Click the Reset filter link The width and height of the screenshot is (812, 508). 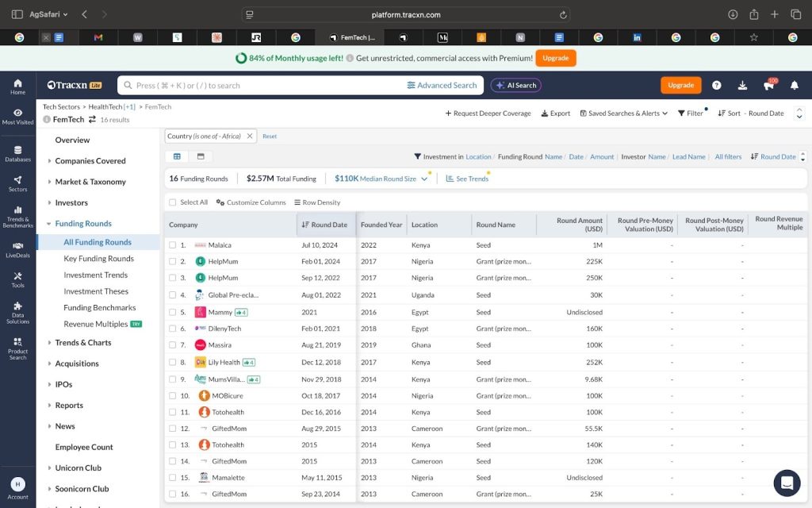(x=270, y=137)
